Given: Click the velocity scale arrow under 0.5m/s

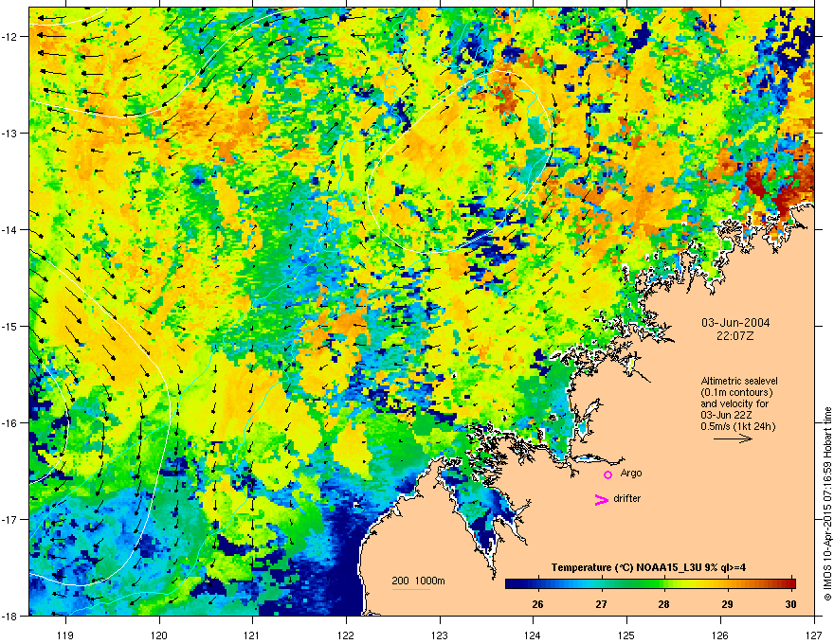Looking at the screenshot, I should 733,438.
